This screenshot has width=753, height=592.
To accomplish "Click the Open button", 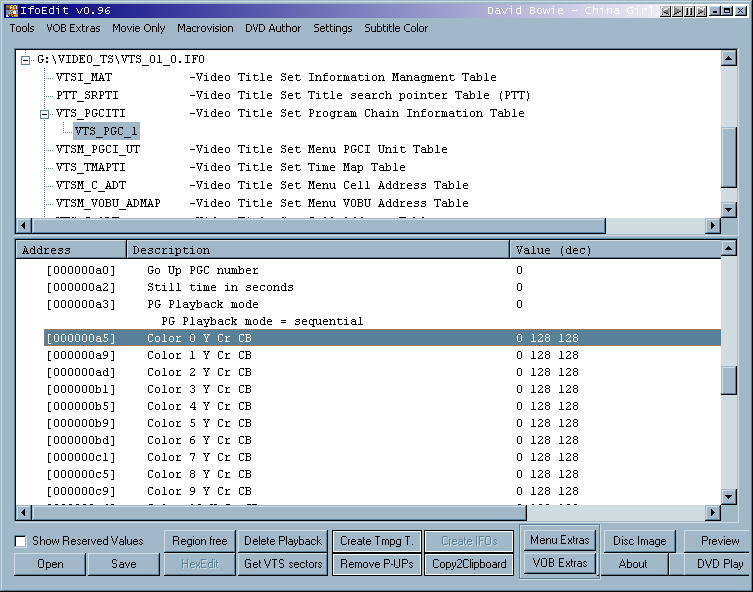I will point(50,564).
